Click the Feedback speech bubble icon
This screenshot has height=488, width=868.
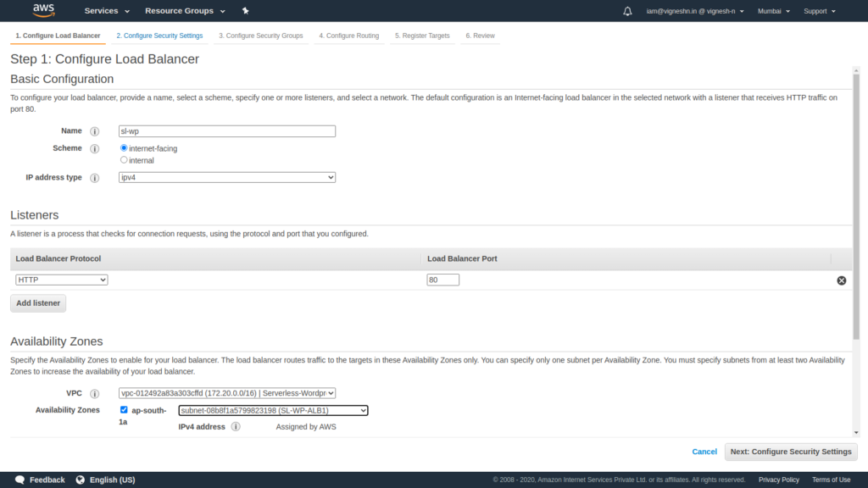(x=20, y=480)
